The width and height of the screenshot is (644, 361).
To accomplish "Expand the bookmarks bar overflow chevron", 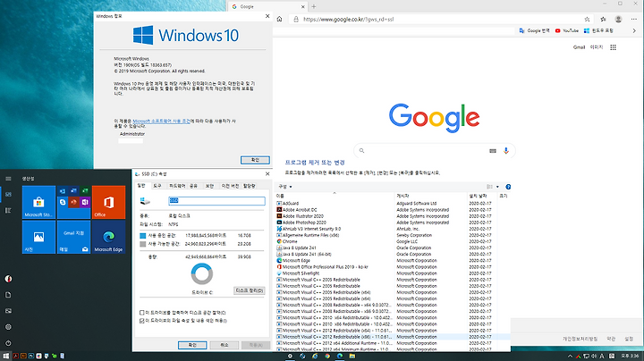I will [x=634, y=30].
